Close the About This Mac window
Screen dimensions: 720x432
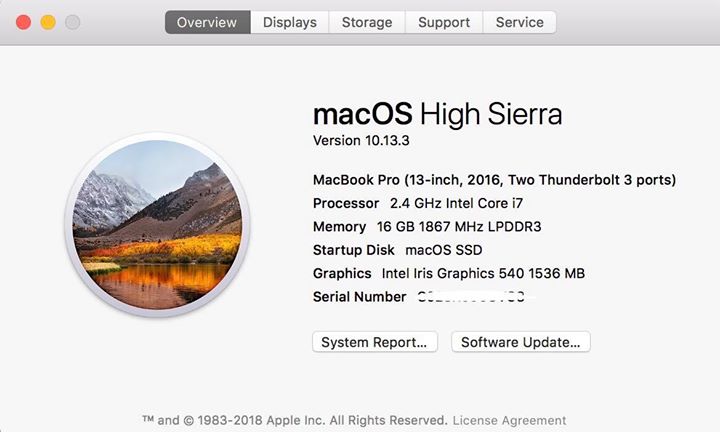click(x=23, y=22)
